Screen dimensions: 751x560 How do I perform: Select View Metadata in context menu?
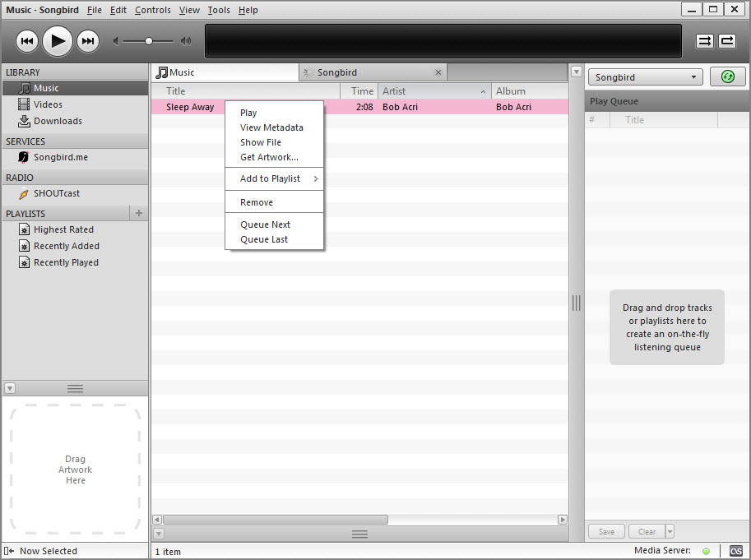click(275, 127)
